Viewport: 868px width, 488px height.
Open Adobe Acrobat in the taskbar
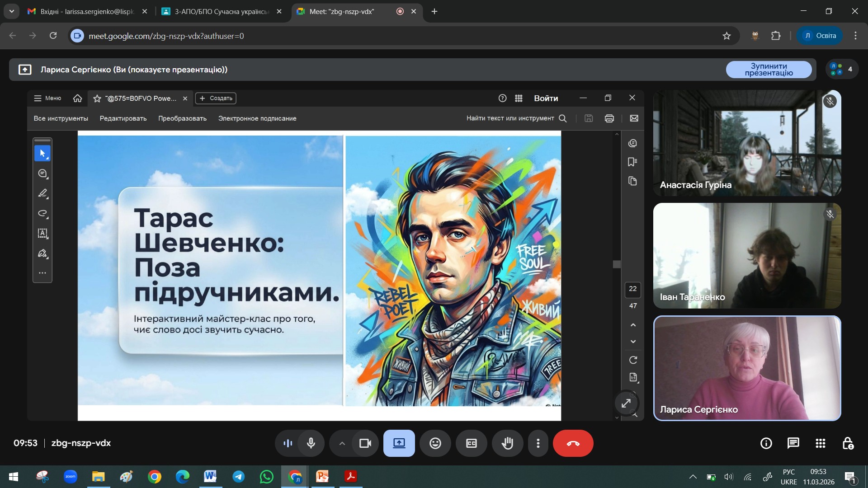[x=350, y=476]
